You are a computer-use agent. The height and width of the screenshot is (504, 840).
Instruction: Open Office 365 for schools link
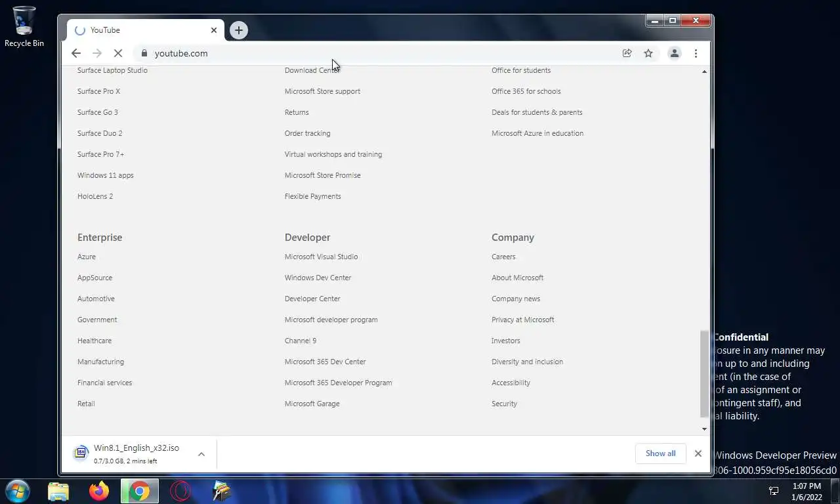pos(526,91)
